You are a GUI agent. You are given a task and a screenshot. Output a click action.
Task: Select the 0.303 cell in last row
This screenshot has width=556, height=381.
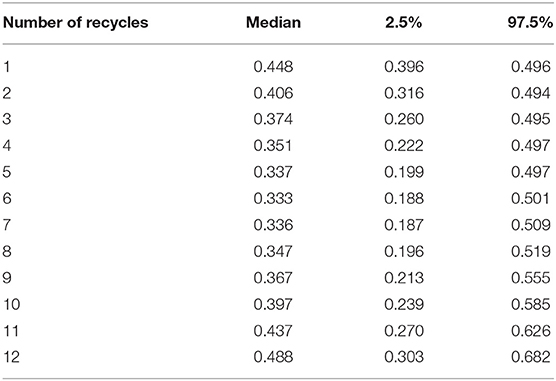[x=404, y=357]
